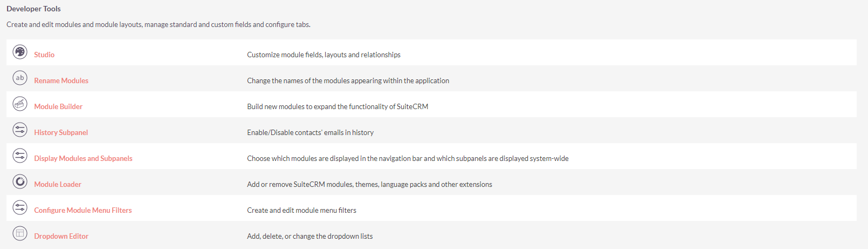Open the Module Loader link

click(58, 184)
